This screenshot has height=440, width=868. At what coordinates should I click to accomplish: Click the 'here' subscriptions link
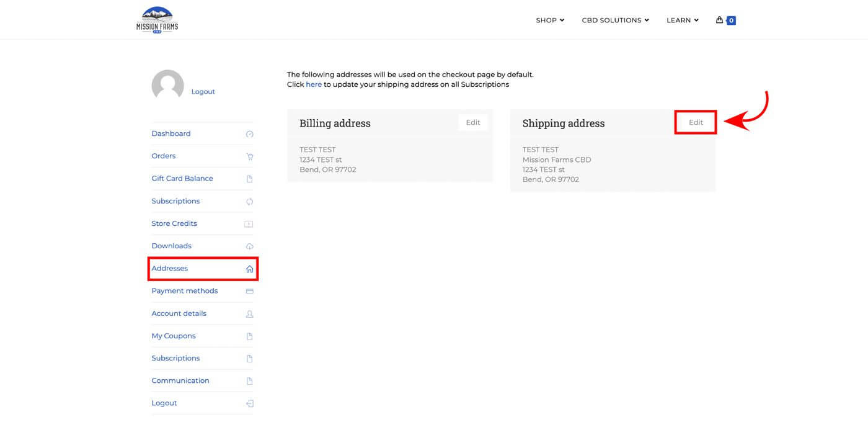(x=314, y=84)
